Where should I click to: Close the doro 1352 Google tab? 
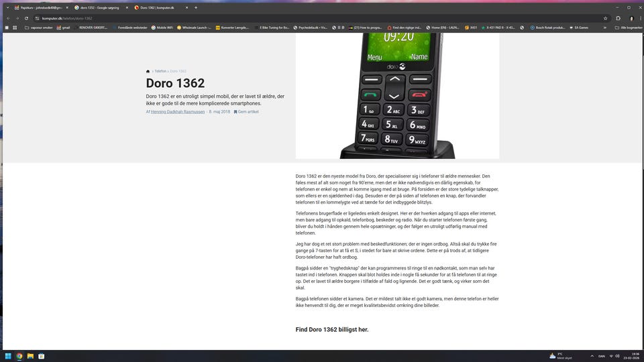pos(127,7)
